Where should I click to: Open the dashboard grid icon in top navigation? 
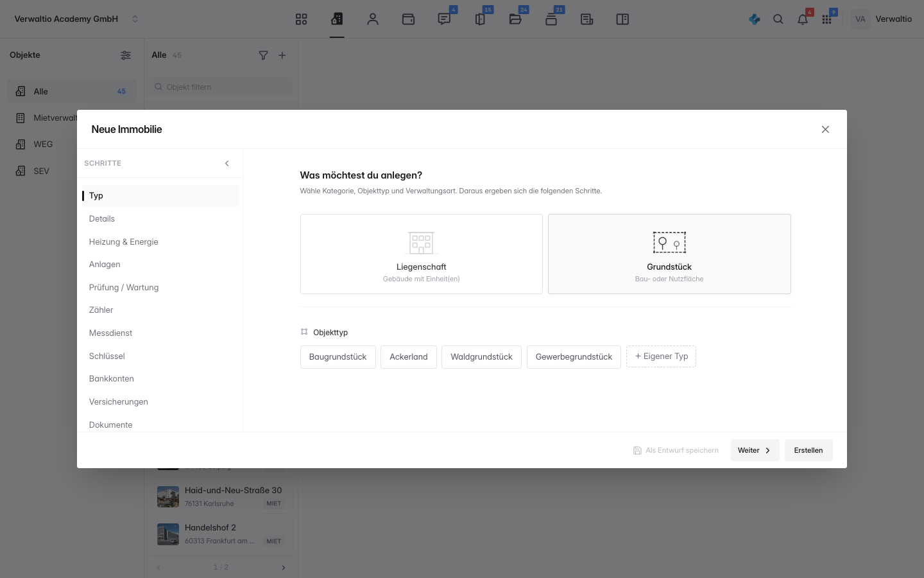(302, 19)
